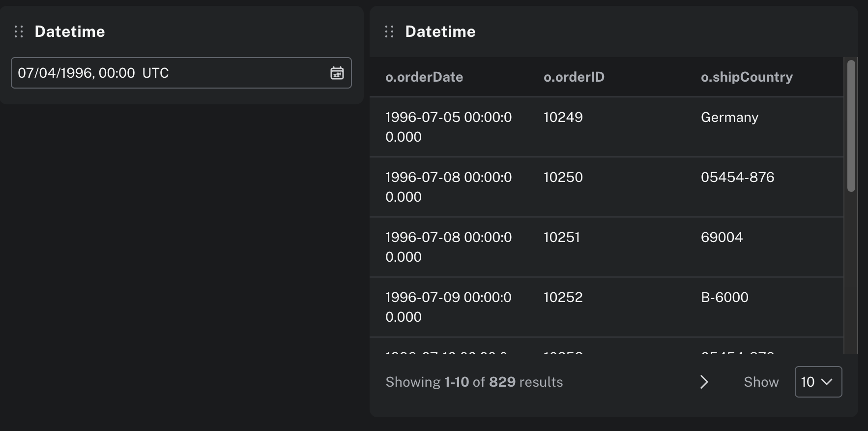
Task: Click the 1996-07-05 order date cell
Action: [x=448, y=127]
